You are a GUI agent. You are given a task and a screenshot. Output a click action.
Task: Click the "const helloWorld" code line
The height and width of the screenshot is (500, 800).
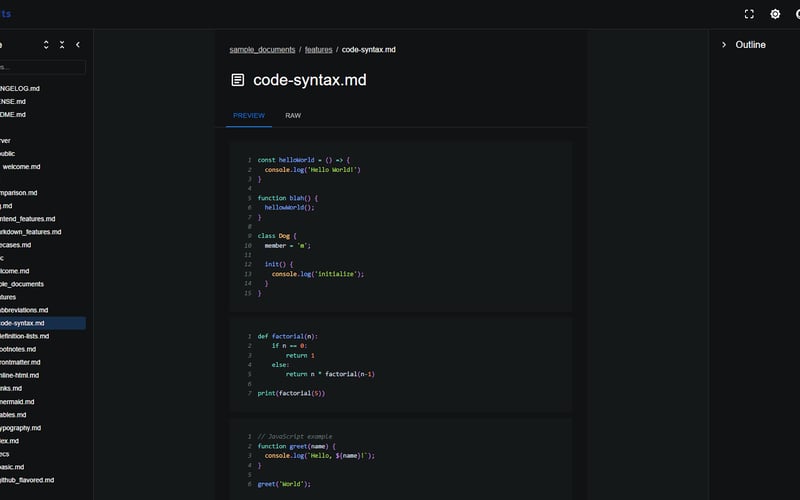[304, 160]
